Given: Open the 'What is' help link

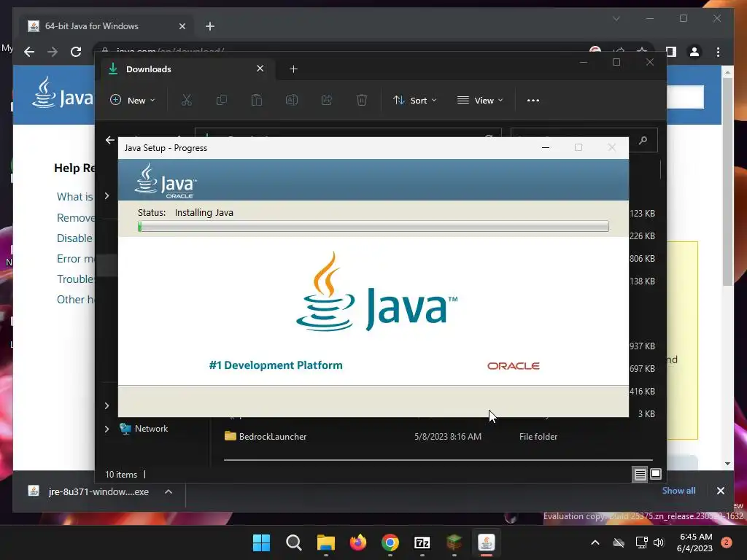Looking at the screenshot, I should coord(75,197).
